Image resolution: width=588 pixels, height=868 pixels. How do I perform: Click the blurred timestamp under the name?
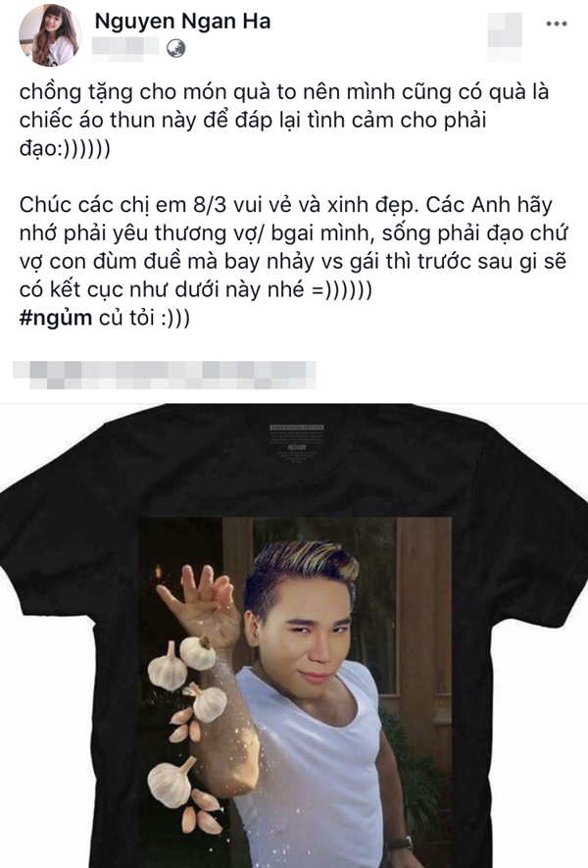click(x=125, y=48)
